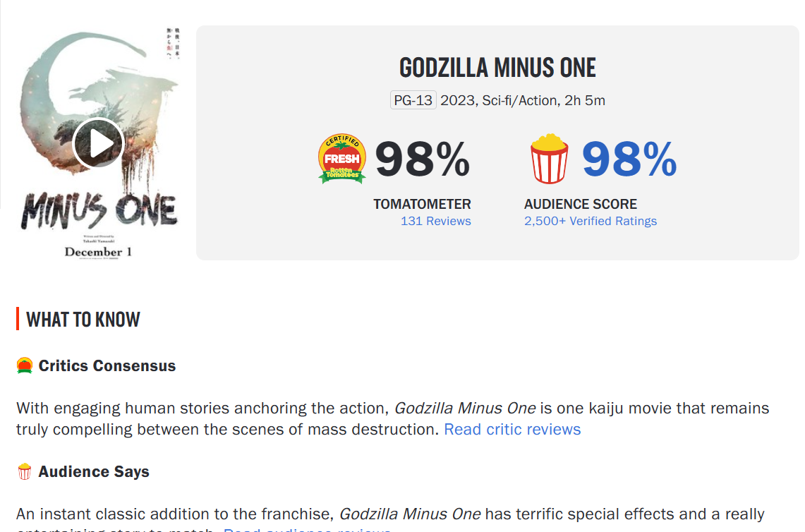Click the small popcorn icon beside Audience Says
The height and width of the screenshot is (532, 805).
click(x=25, y=471)
